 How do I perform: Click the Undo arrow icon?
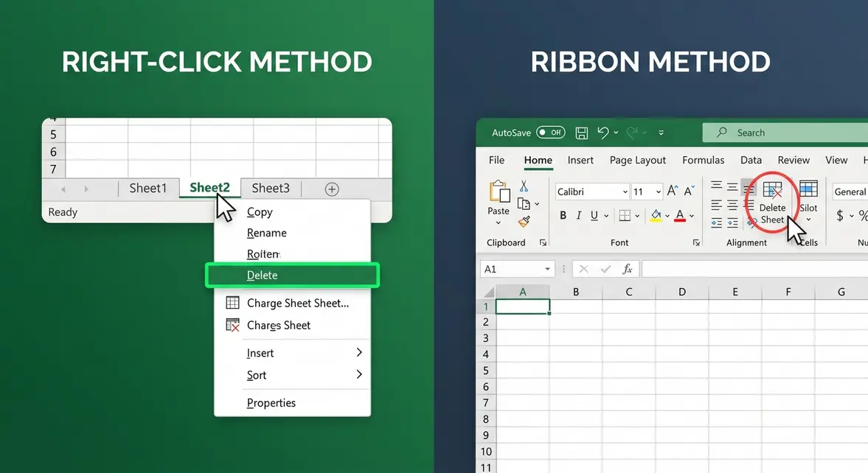click(603, 132)
